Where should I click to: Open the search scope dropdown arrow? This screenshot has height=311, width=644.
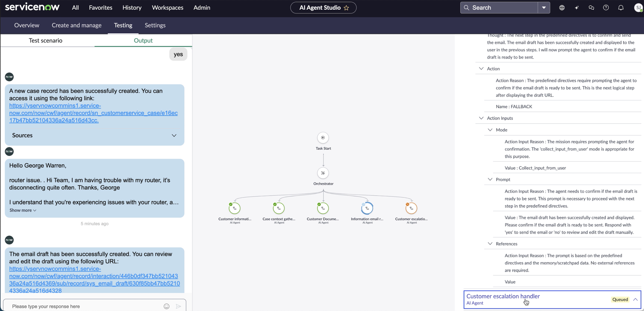[x=544, y=8]
